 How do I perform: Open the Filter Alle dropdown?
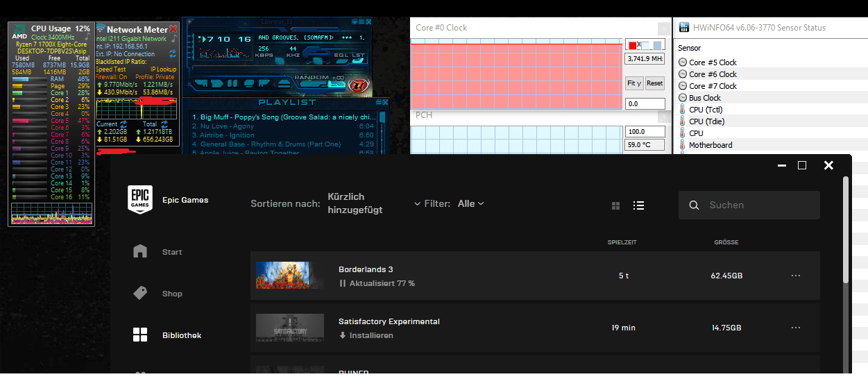pyautogui.click(x=470, y=203)
